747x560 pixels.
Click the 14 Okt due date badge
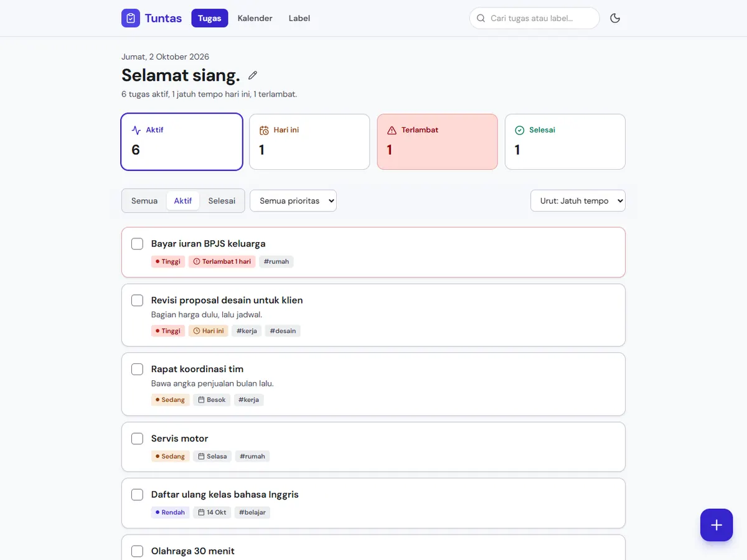coord(212,512)
